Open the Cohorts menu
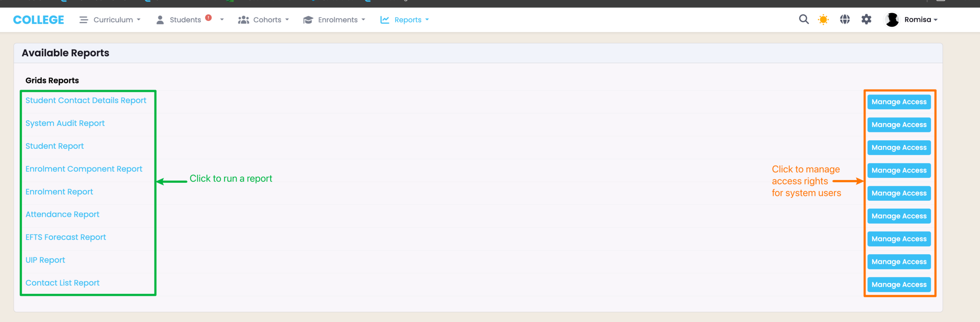Viewport: 980px width, 322px height. click(x=267, y=20)
